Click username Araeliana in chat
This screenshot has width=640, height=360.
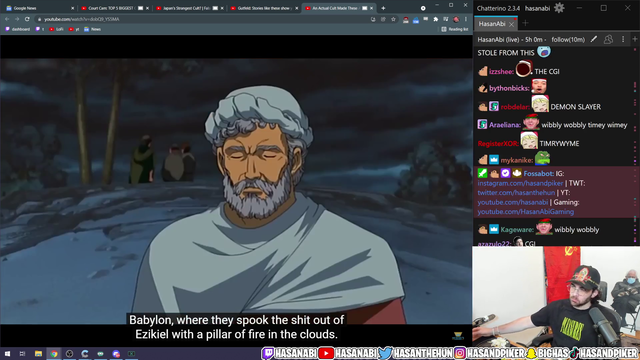pyautogui.click(x=504, y=125)
